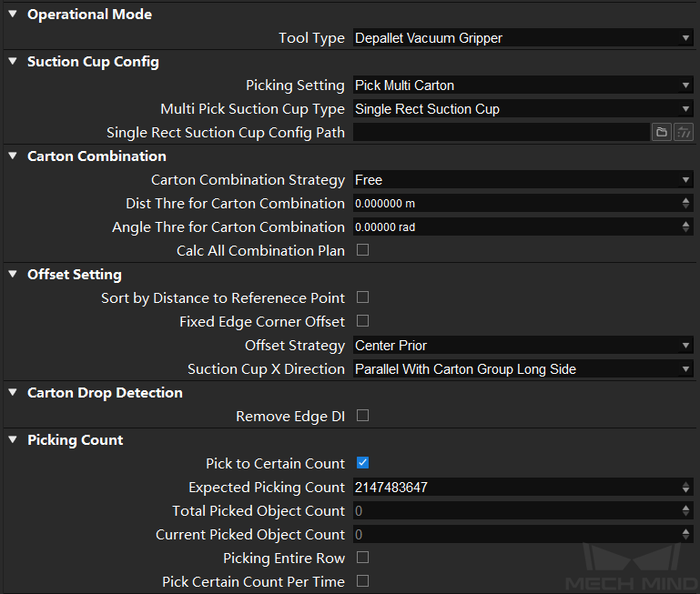Uncheck Pick to Certain Count
The height and width of the screenshot is (594, 700).
362,463
